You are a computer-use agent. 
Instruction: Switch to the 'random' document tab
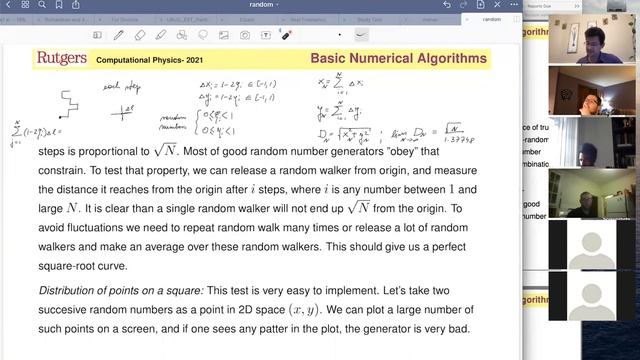click(491, 19)
